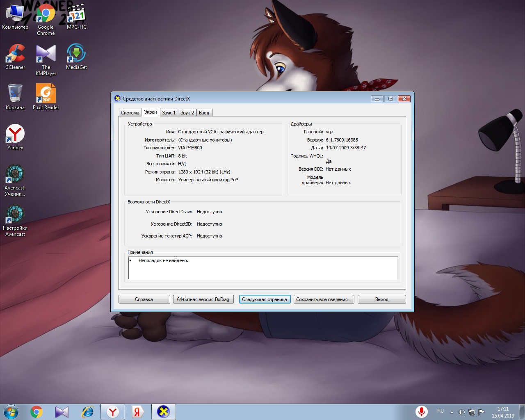Image resolution: width=525 pixels, height=420 pixels.
Task: Select the CCleaner desktop icon
Action: [15, 57]
